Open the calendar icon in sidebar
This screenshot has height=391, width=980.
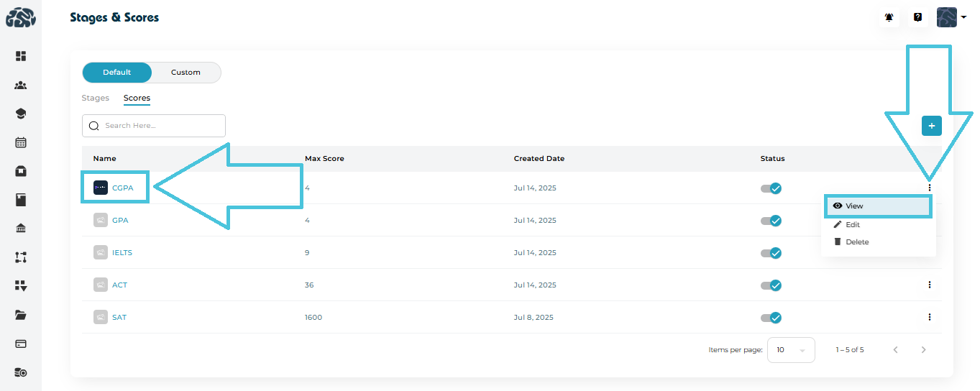21,142
